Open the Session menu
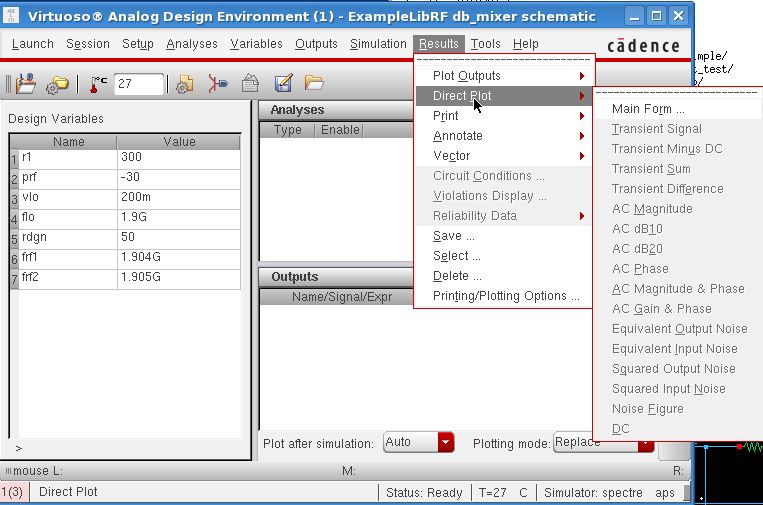Screen dimensions: 763x505 click(x=88, y=44)
